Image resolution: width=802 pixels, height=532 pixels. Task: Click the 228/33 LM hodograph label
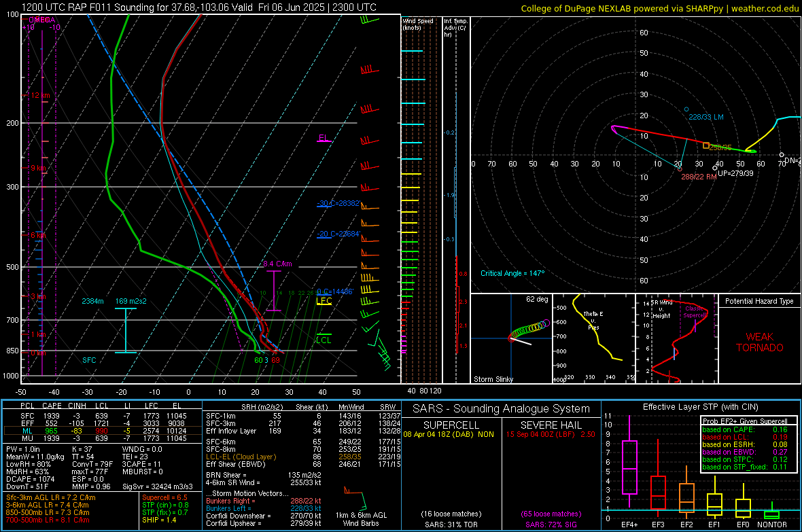(x=706, y=117)
